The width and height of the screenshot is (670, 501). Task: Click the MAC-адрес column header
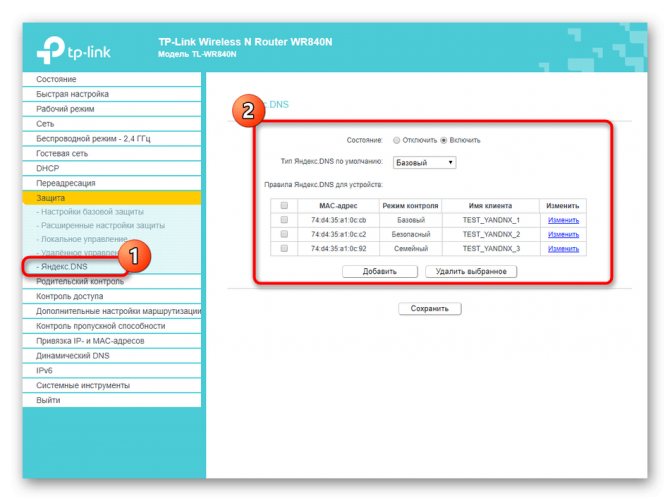(x=338, y=206)
